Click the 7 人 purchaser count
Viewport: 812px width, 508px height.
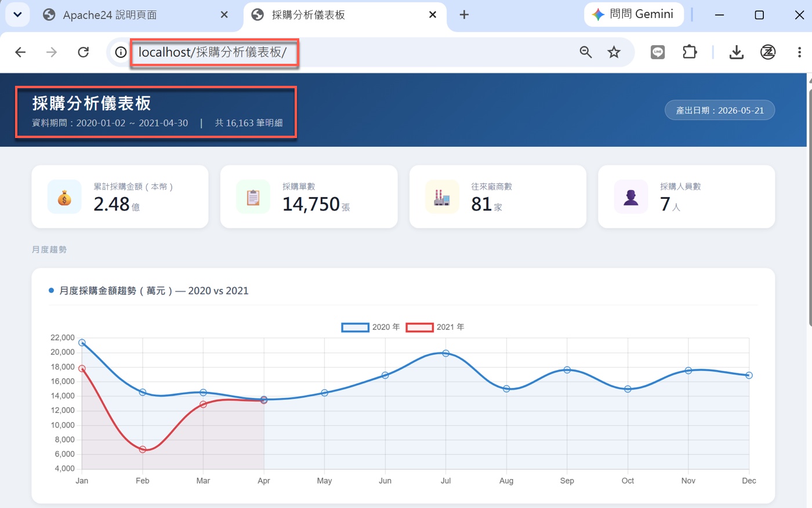[670, 204]
